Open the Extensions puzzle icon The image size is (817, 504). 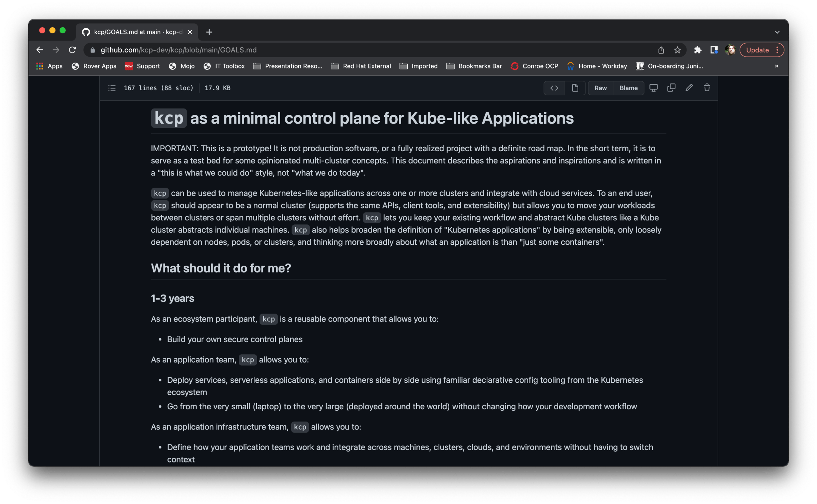[697, 50]
